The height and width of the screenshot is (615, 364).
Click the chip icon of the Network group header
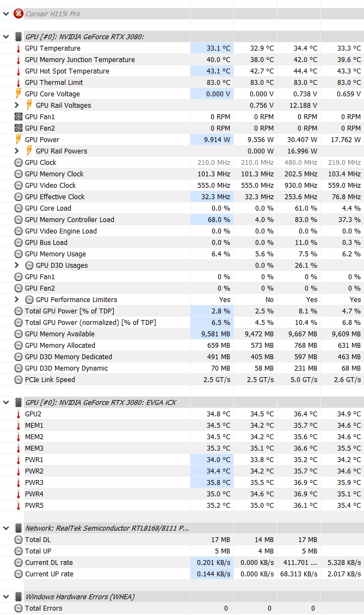pyautogui.click(x=18, y=528)
